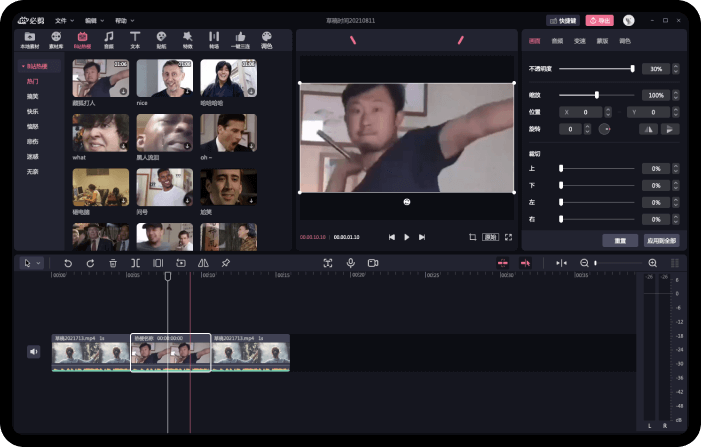Screen dimensions: 701x447
Task: Open the 文件 (File) menu dropdown
Action: point(64,20)
